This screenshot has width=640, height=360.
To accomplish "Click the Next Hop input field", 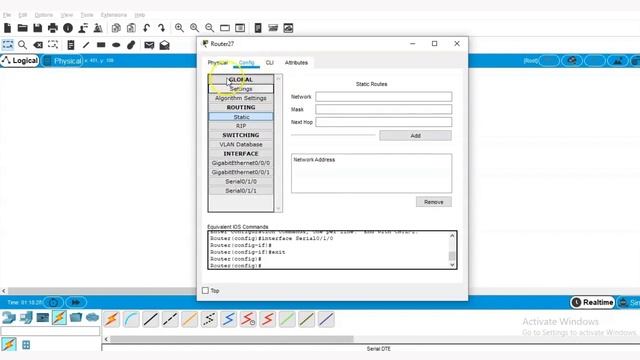I will click(384, 122).
